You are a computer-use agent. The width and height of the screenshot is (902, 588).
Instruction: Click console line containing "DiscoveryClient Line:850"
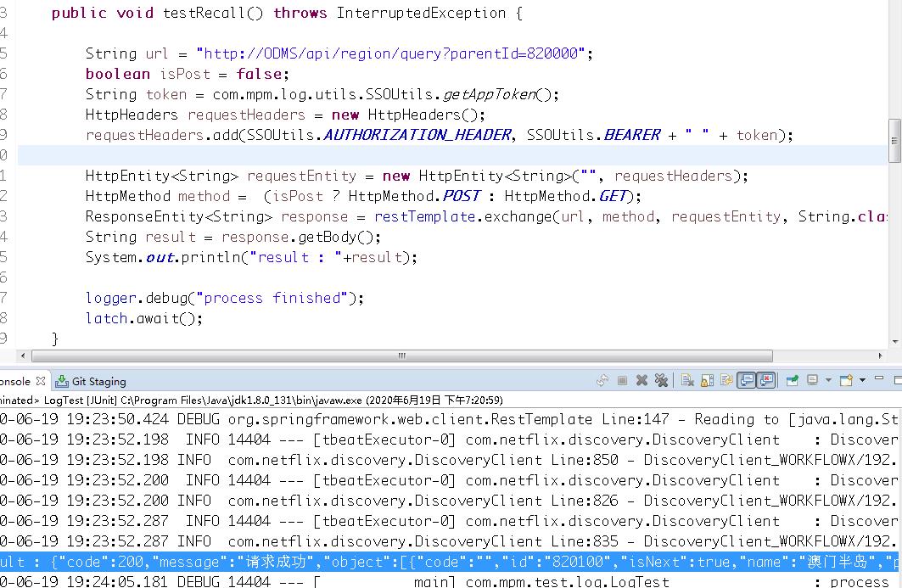click(x=449, y=460)
